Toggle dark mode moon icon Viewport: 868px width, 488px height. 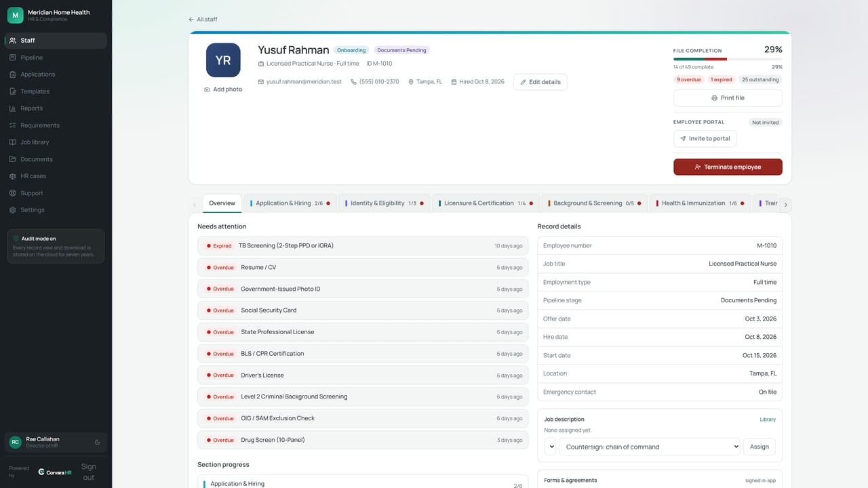(98, 442)
